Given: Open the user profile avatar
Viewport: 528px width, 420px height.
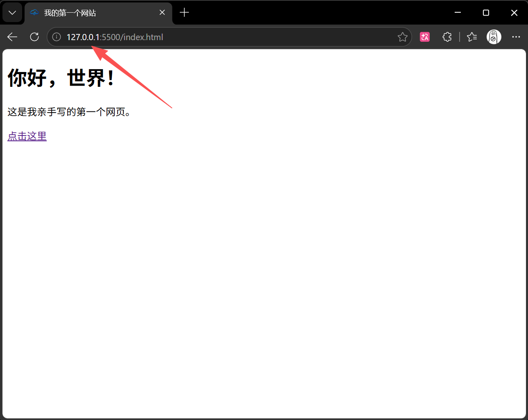Looking at the screenshot, I should coord(494,37).
